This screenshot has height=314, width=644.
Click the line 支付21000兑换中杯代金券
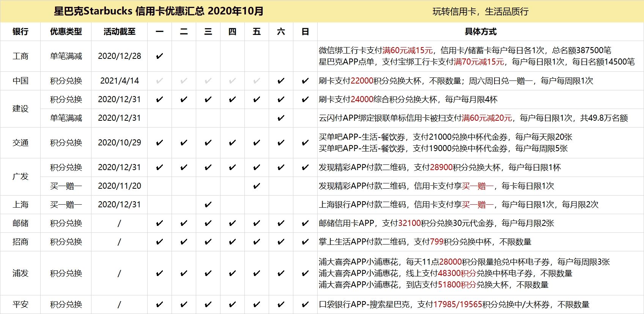[446, 137]
